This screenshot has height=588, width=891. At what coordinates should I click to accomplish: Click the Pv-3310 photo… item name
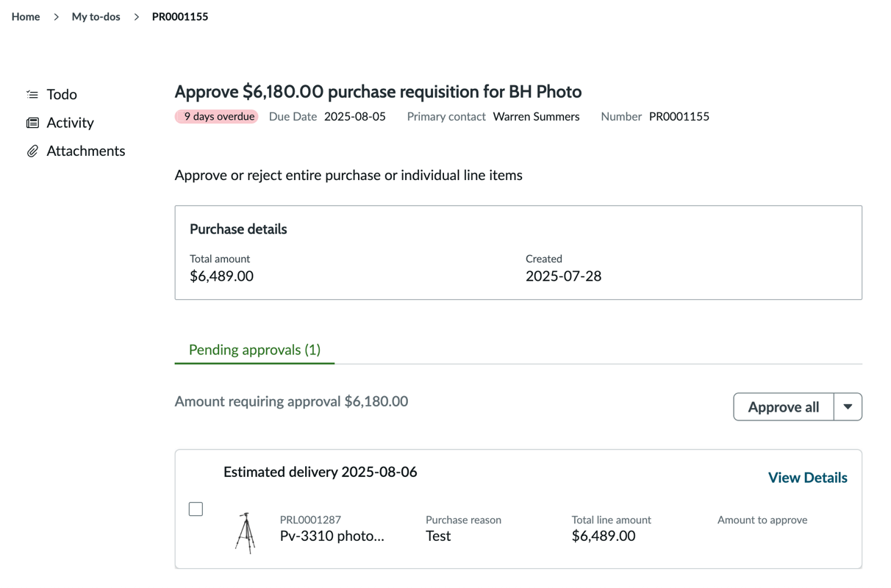(x=332, y=536)
